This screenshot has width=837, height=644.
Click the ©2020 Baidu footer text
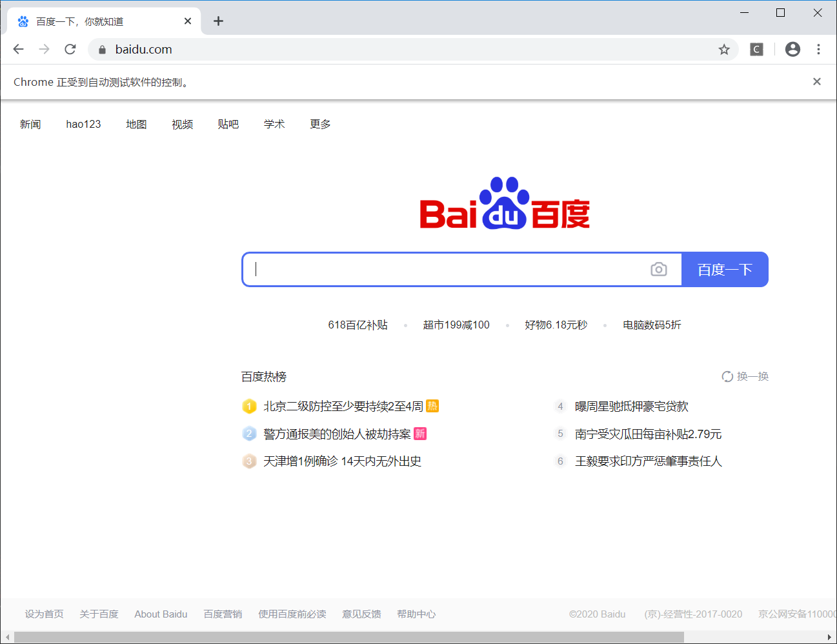[x=598, y=614]
